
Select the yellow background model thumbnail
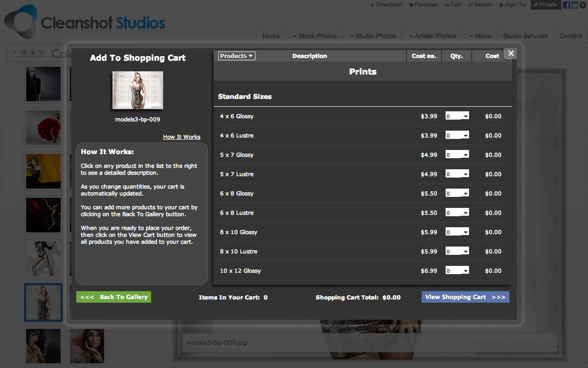(43, 171)
